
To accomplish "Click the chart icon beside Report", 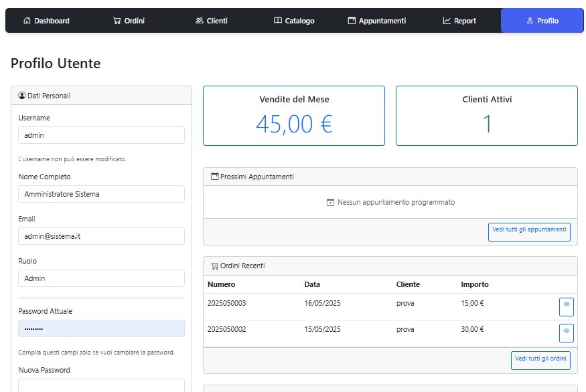I will click(x=447, y=21).
